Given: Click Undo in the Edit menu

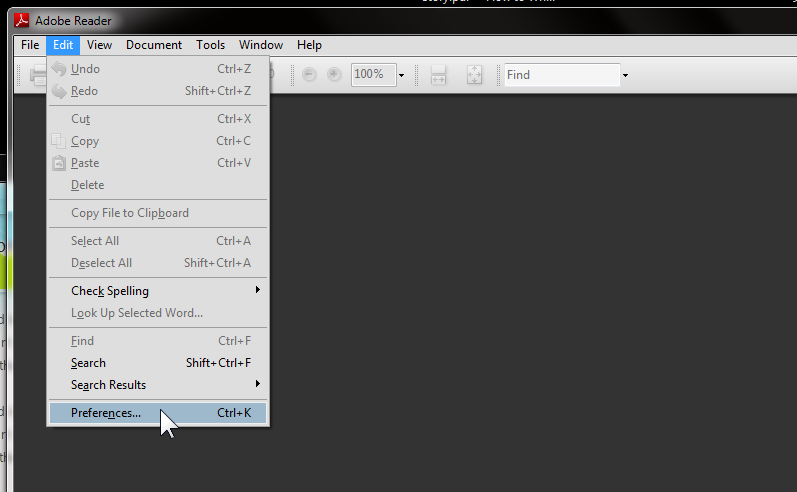Looking at the screenshot, I should pos(158,69).
